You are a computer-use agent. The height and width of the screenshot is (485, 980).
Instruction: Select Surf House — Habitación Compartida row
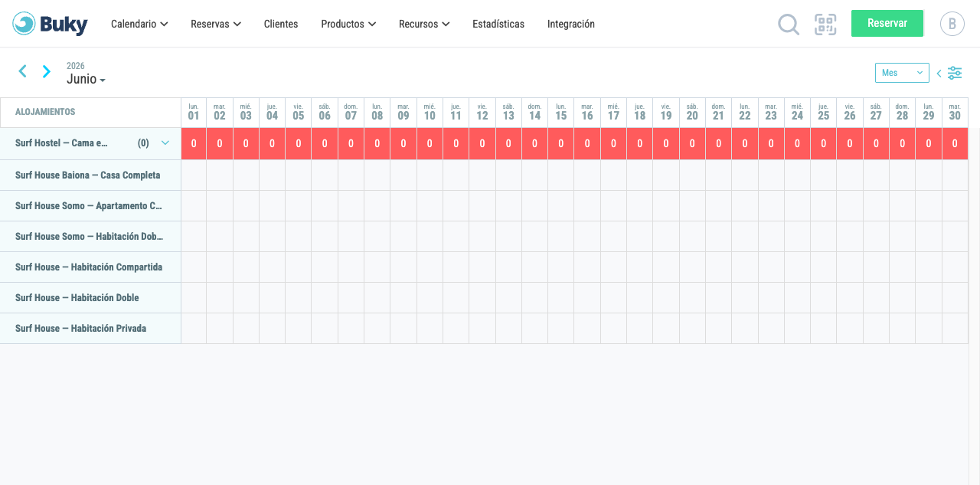coord(90,267)
